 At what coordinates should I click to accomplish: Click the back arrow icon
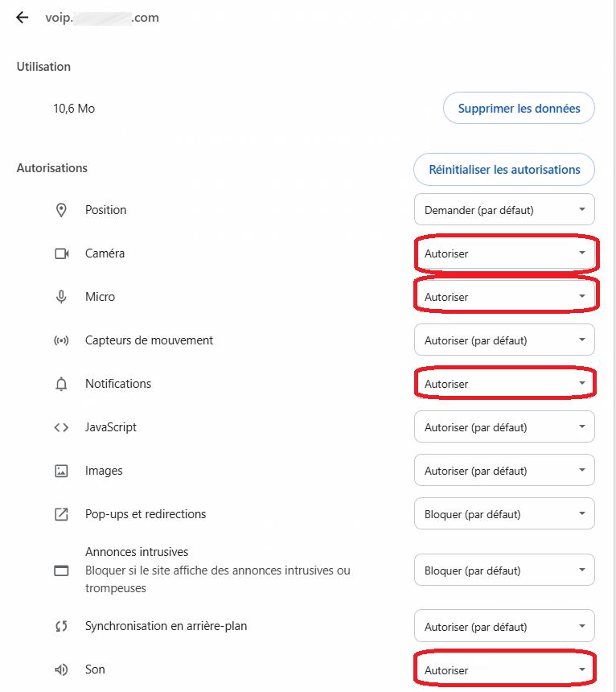[22, 18]
